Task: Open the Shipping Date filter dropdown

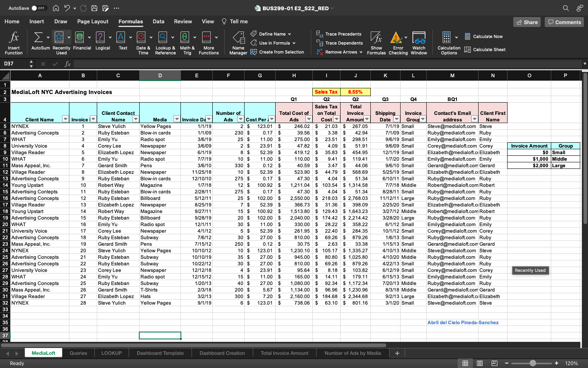Action: 396,119
